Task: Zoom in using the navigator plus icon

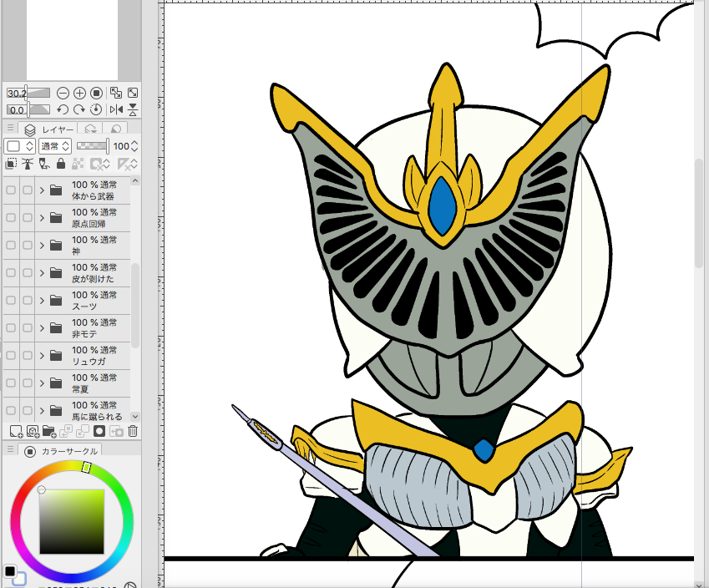Action: click(x=79, y=94)
